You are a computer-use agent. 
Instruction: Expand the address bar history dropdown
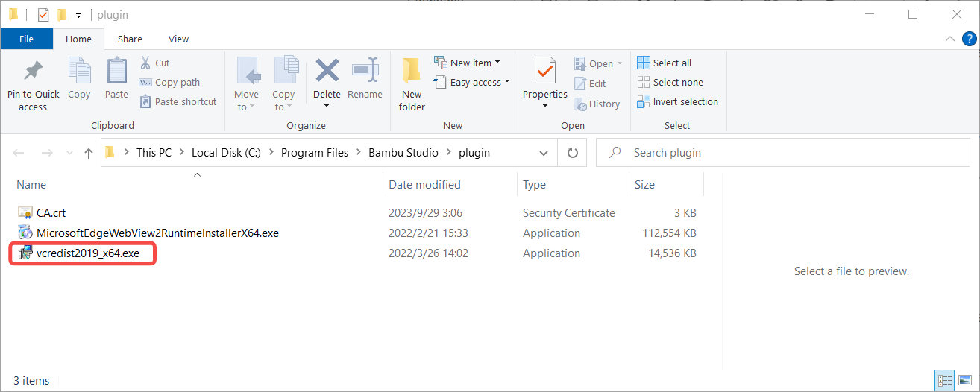[x=543, y=153]
